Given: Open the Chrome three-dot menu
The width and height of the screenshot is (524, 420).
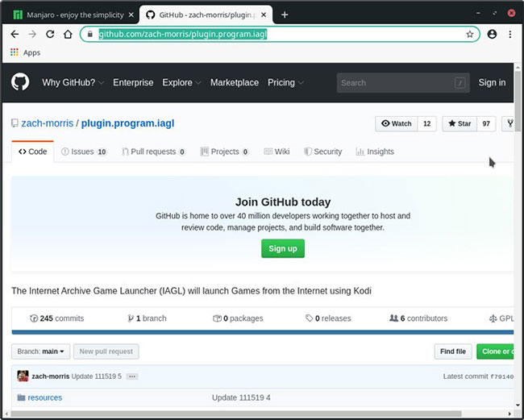Looking at the screenshot, I should (x=510, y=34).
